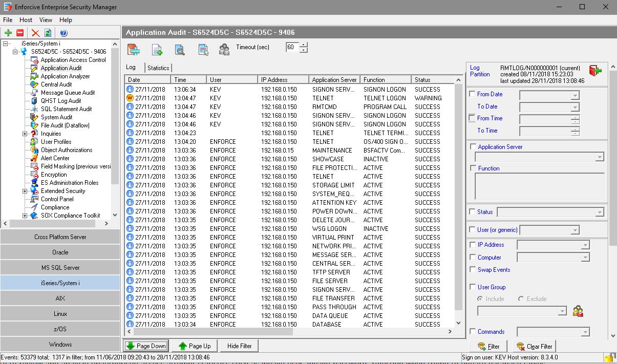Tick the Swap Events checkbox
Image resolution: width=617 pixels, height=364 pixels.
[x=472, y=270]
